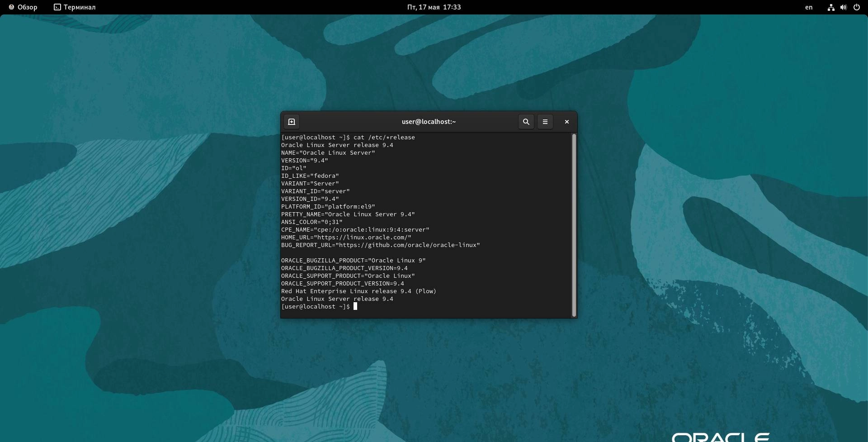Click the ORACLE_SUPPORT_PRODUCT="Oracle Linux" line
Image resolution: width=868 pixels, height=442 pixels.
tap(348, 276)
